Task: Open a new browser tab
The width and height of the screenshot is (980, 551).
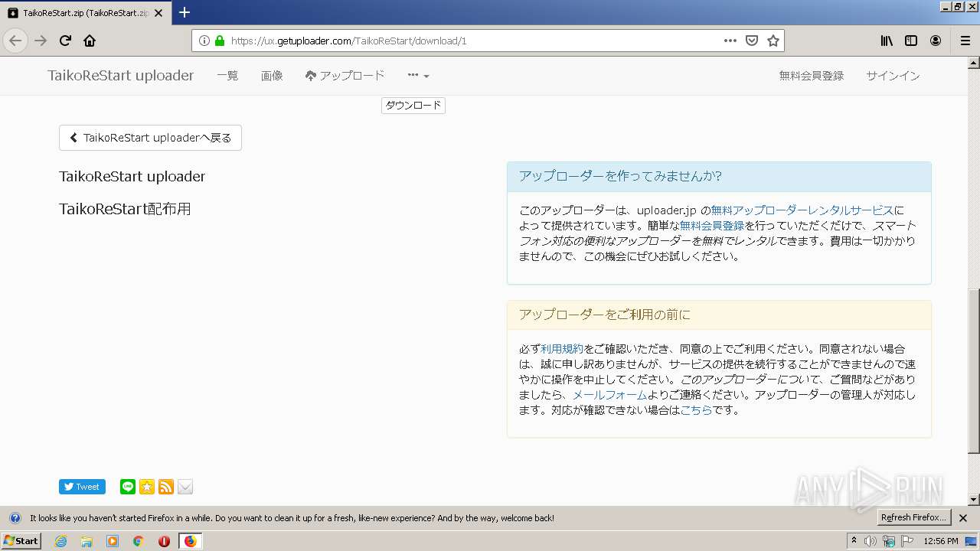Action: pos(185,12)
